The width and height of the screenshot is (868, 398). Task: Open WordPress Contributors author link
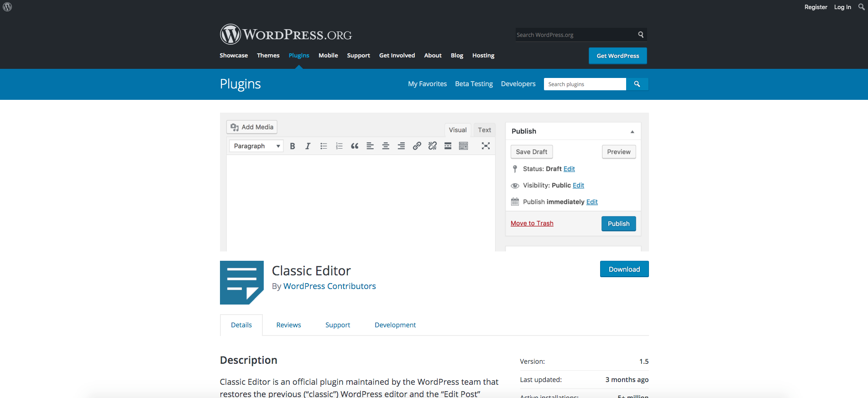click(x=329, y=286)
